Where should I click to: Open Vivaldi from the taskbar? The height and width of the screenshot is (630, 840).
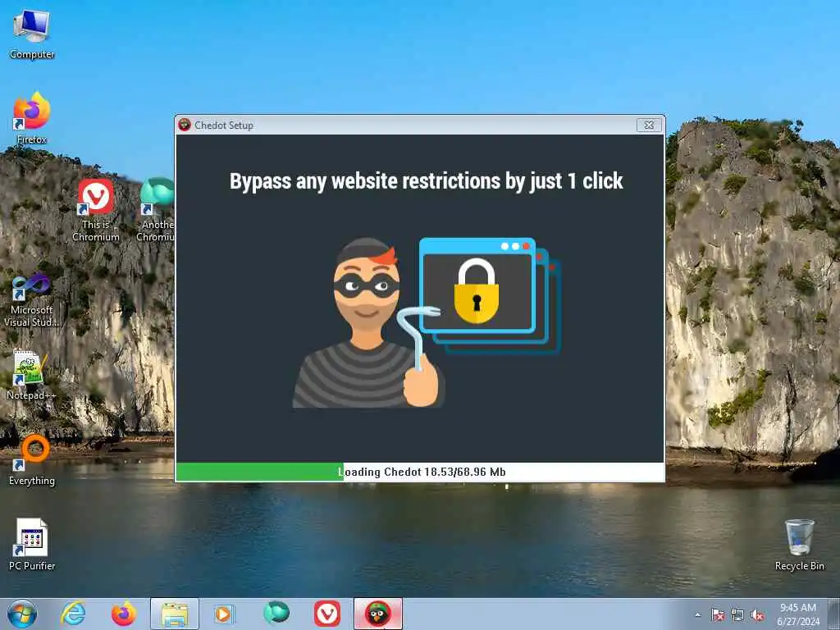(326, 614)
